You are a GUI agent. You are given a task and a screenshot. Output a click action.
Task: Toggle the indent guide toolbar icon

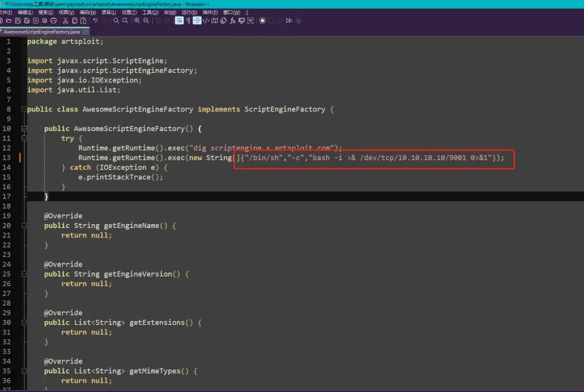click(x=197, y=21)
